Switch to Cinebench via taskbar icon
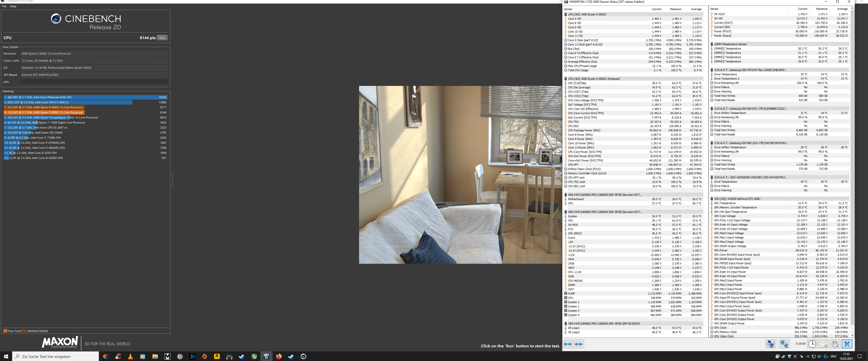The height and width of the screenshot is (361, 868). coord(304,356)
